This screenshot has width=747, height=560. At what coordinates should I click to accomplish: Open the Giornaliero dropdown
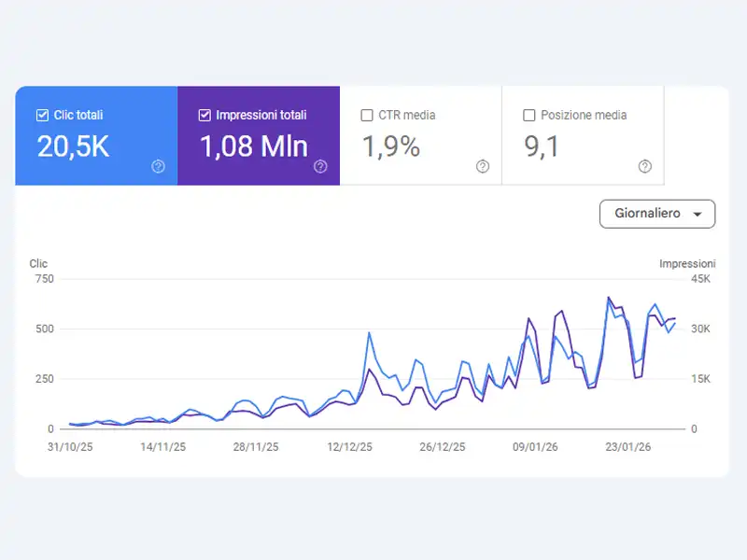click(x=656, y=214)
